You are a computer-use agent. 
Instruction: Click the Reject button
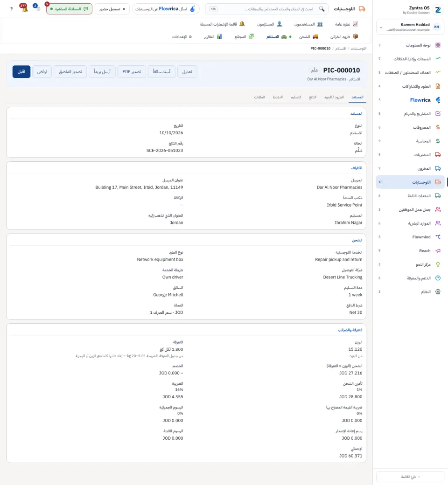click(42, 72)
